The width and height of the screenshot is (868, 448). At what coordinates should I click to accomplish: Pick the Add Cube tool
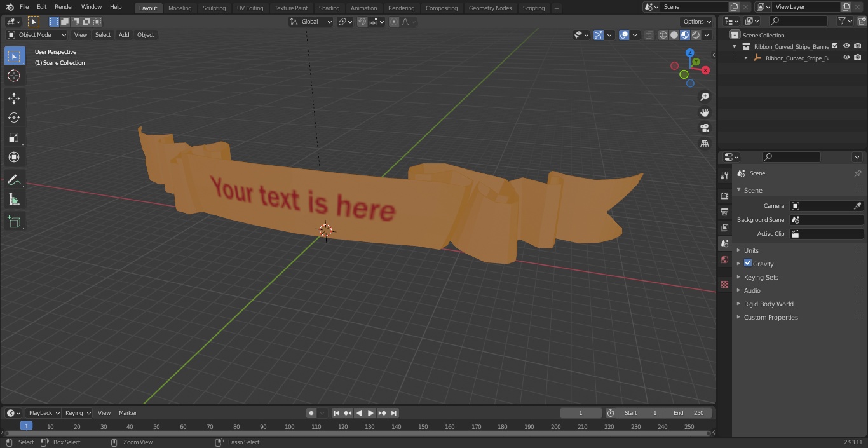(15, 222)
